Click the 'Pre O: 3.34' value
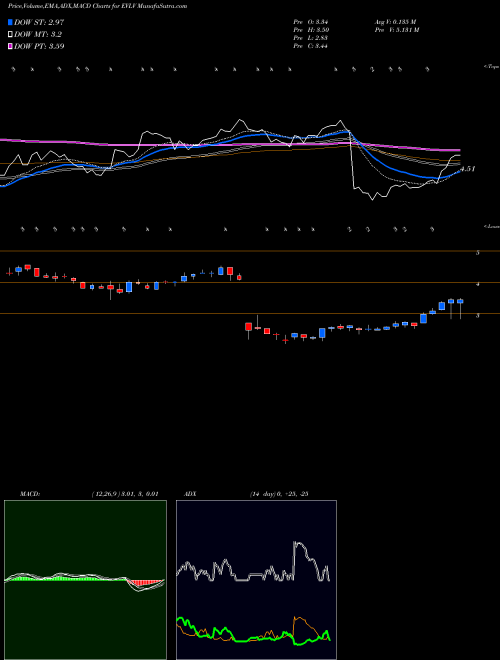500x660 pixels. (311, 22)
